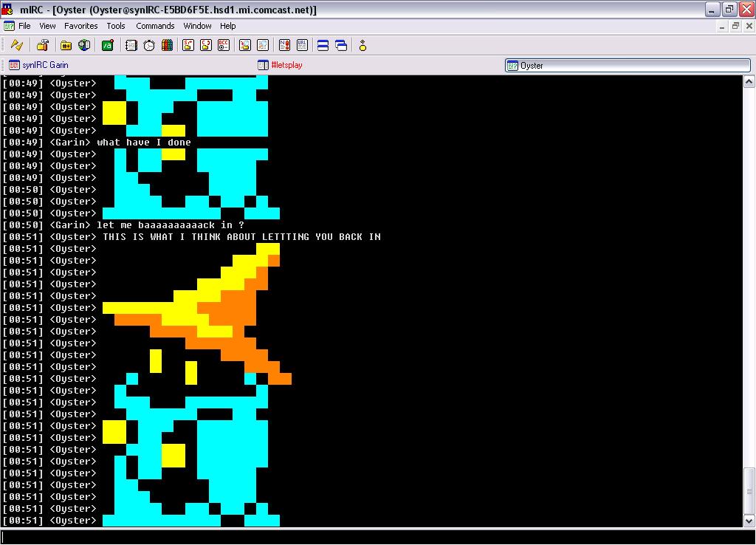Select the Oyster query switchbar button
This screenshot has width=756, height=545.
pos(628,65)
